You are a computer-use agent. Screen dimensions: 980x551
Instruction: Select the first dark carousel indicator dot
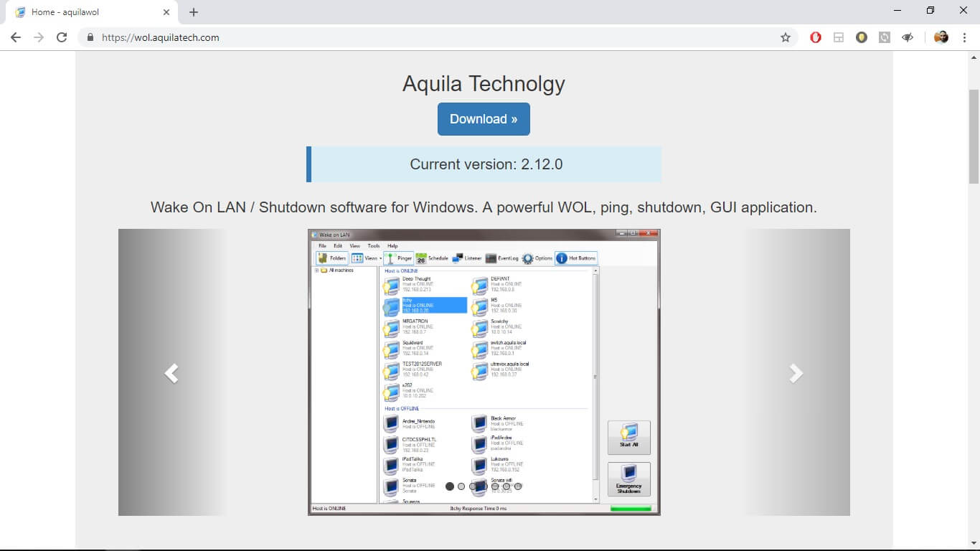450,486
